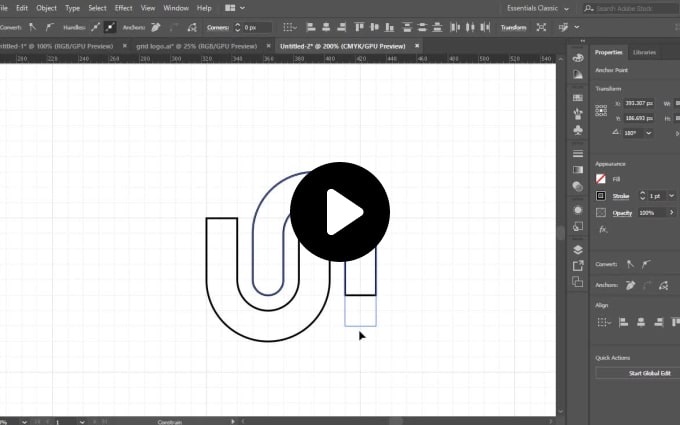680x425 pixels.
Task: Remove selected anchor points in control bar
Action: (x=156, y=27)
